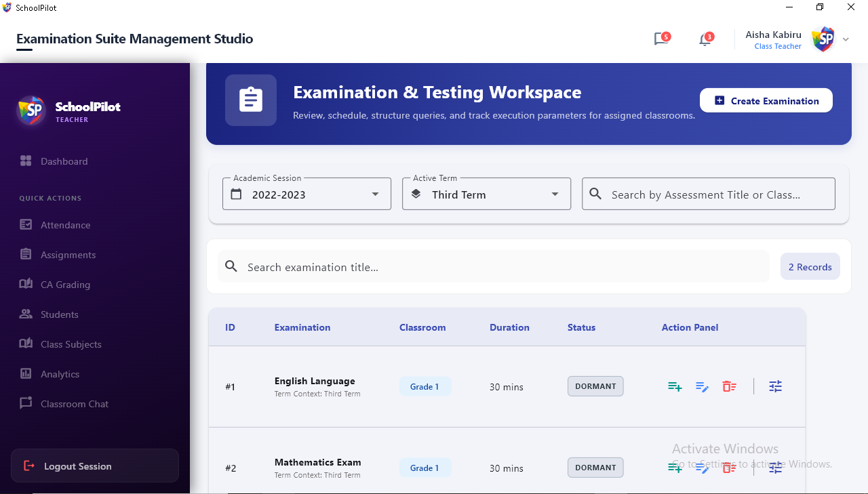This screenshot has height=494, width=868.
Task: Click the Action Panel column header
Action: [690, 327]
